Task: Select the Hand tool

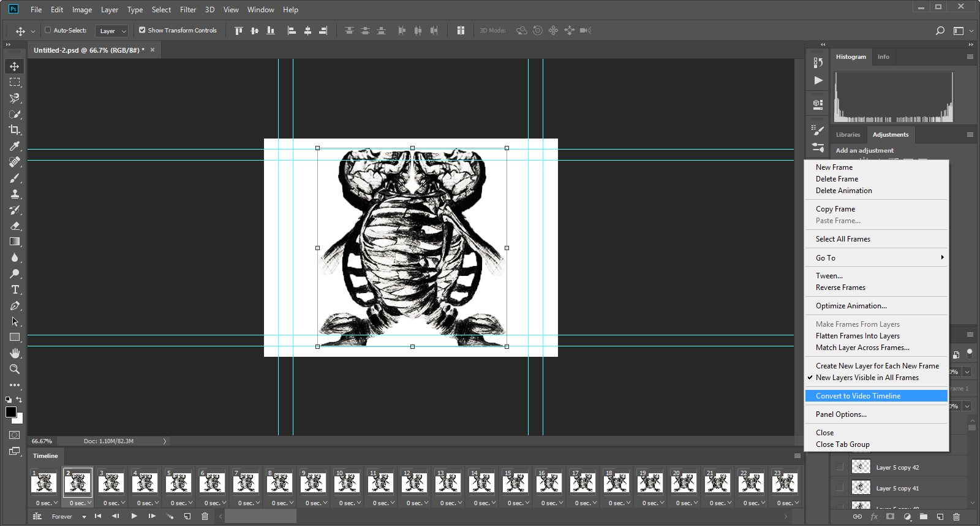Action: (15, 353)
